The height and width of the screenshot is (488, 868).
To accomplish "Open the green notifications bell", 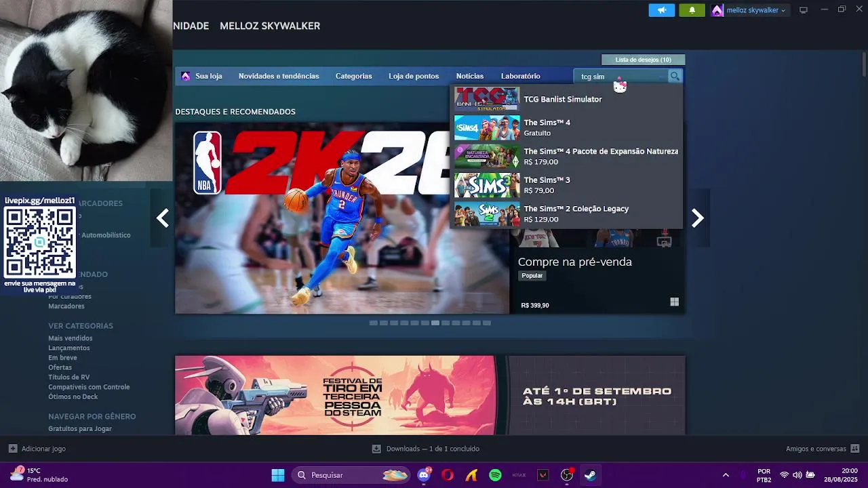I will click(692, 10).
